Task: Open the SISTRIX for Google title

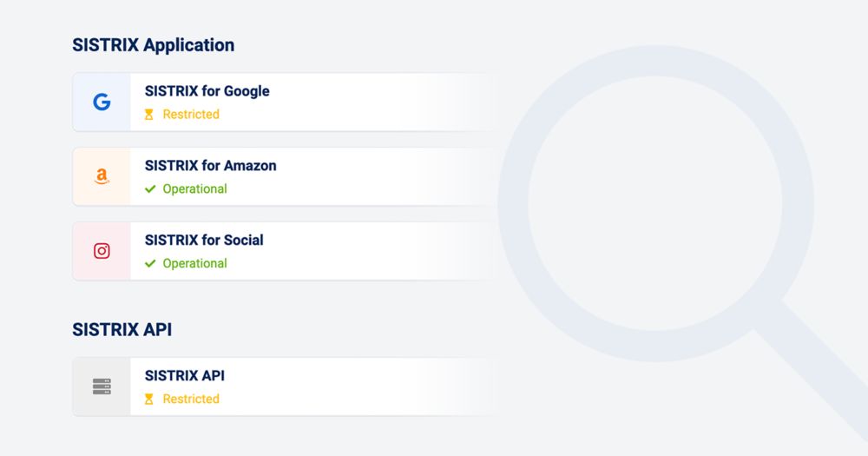Action: (x=207, y=91)
